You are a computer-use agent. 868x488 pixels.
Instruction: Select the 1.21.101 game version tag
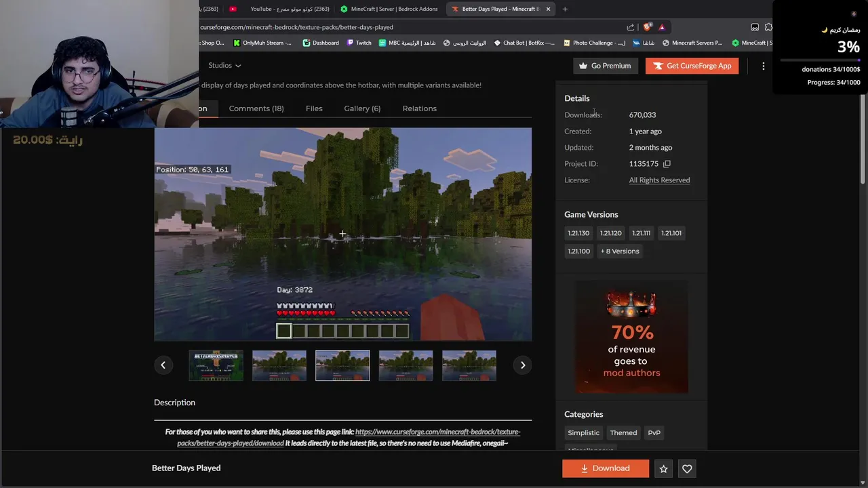point(671,233)
